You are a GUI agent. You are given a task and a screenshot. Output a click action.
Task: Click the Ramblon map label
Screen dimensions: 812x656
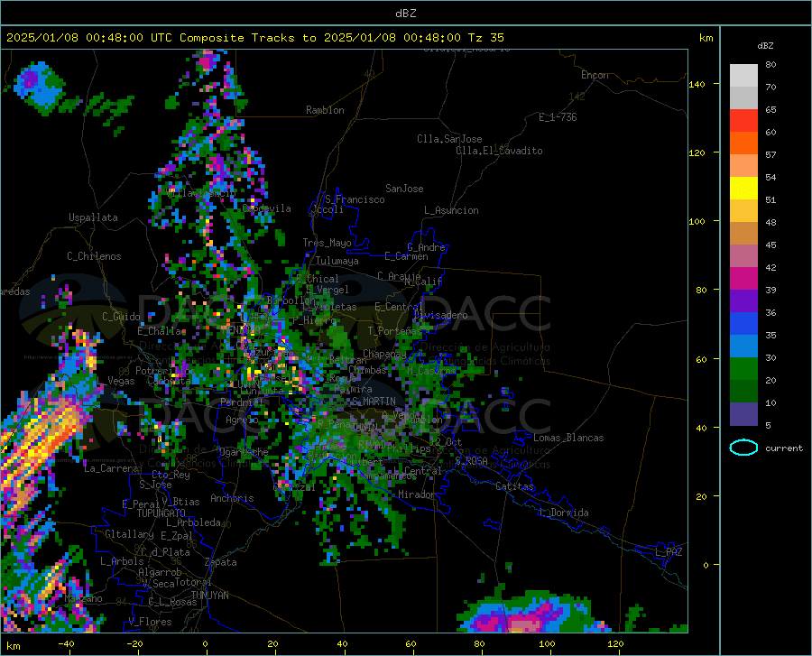[325, 110]
